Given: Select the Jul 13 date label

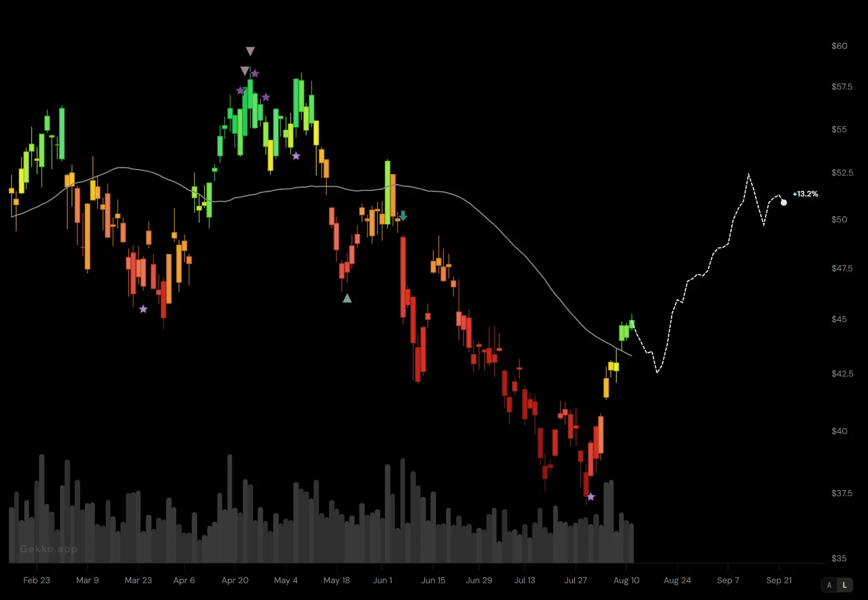Looking at the screenshot, I should point(525,580).
